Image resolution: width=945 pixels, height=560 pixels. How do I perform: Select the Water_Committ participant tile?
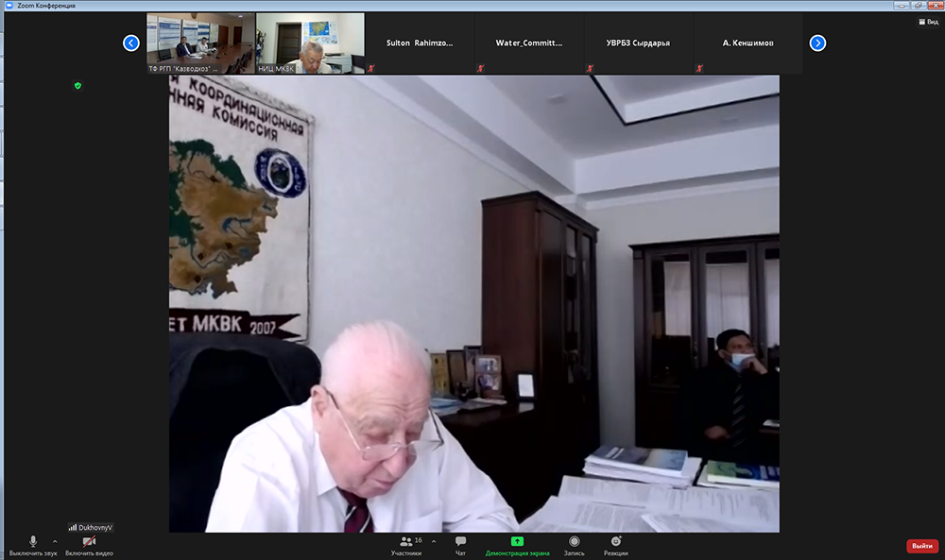[x=529, y=43]
